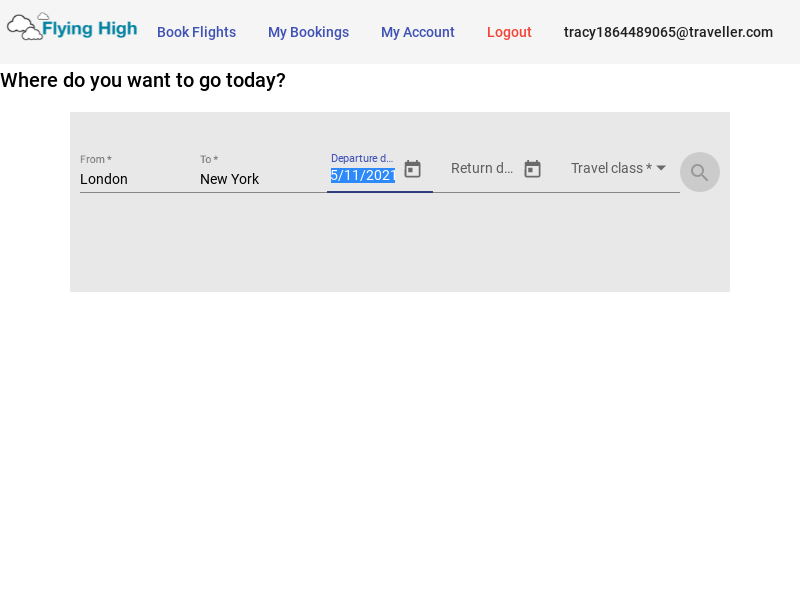Open the departure date calendar picker
Viewport: 800px width, 600px height.
(x=412, y=169)
